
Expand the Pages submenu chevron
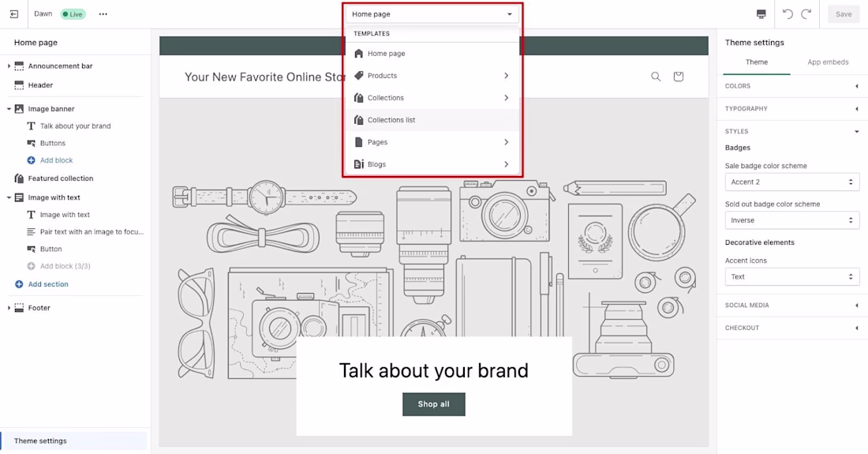(x=506, y=142)
